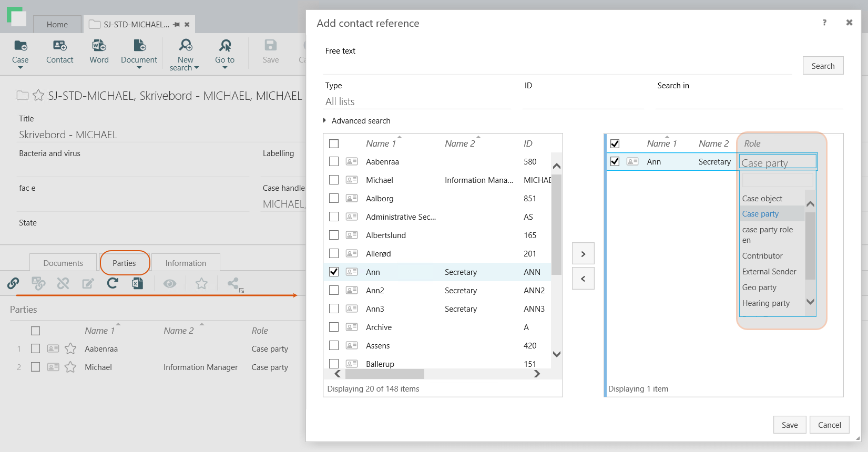Select 'Contributor' from the Role list
This screenshot has height=452, width=868.
click(x=762, y=256)
